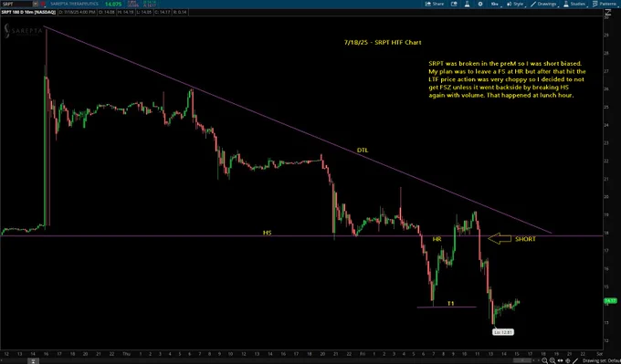Open the Drawing set Default selector
Screen dimensions: 621x364
coord(602,361)
